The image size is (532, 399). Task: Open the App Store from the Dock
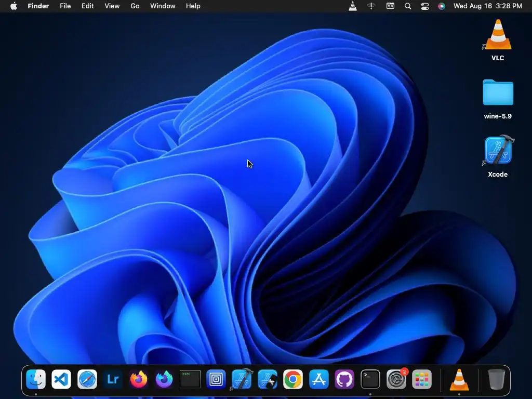point(319,379)
